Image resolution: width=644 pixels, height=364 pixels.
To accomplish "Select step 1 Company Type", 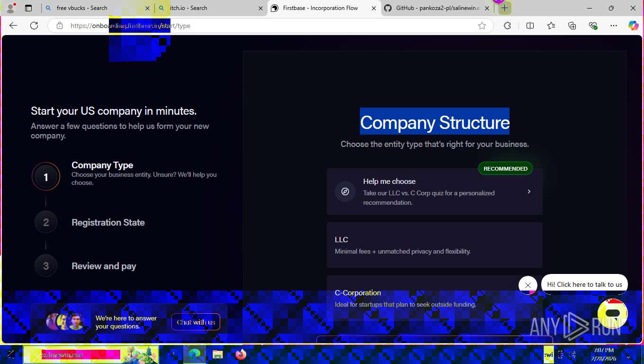I will (125, 175).
